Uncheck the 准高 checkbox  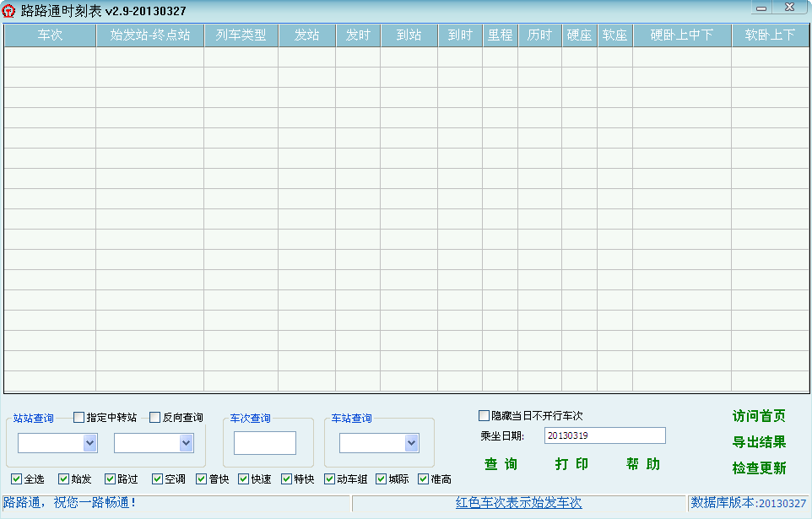(423, 479)
